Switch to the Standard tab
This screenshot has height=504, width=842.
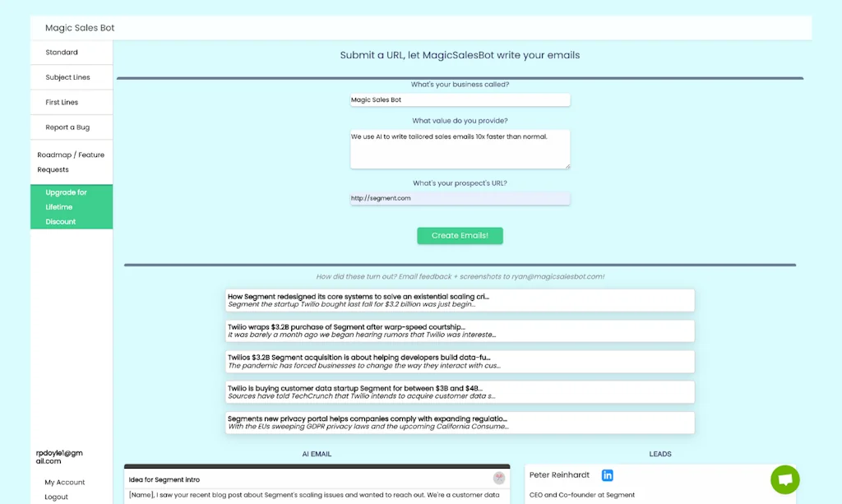[62, 52]
